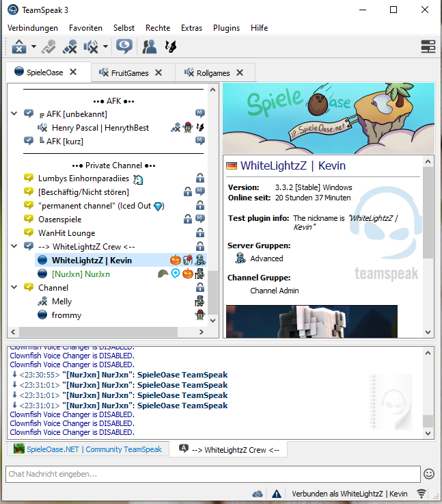Screen dimensions: 442x504
Task: Click the helmet badge on NurJxn row
Action: [163, 274]
